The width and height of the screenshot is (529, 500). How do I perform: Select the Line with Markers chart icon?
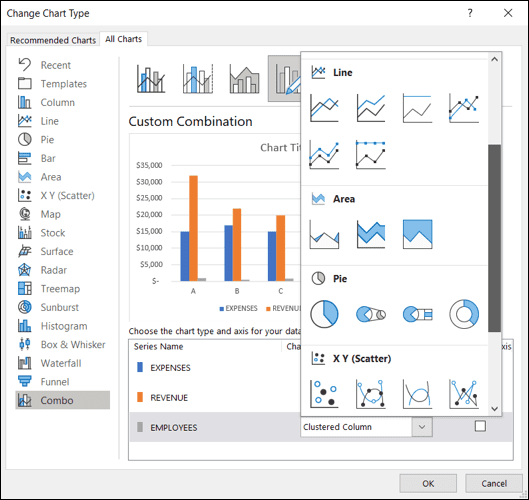click(464, 108)
